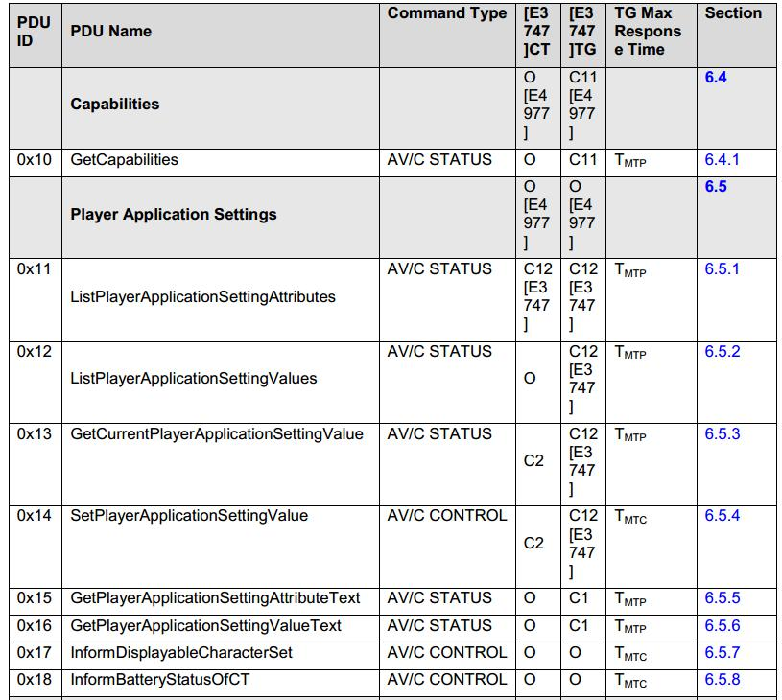
Task: Select the GetCapabilities PDU name cell
Action: [x=221, y=163]
